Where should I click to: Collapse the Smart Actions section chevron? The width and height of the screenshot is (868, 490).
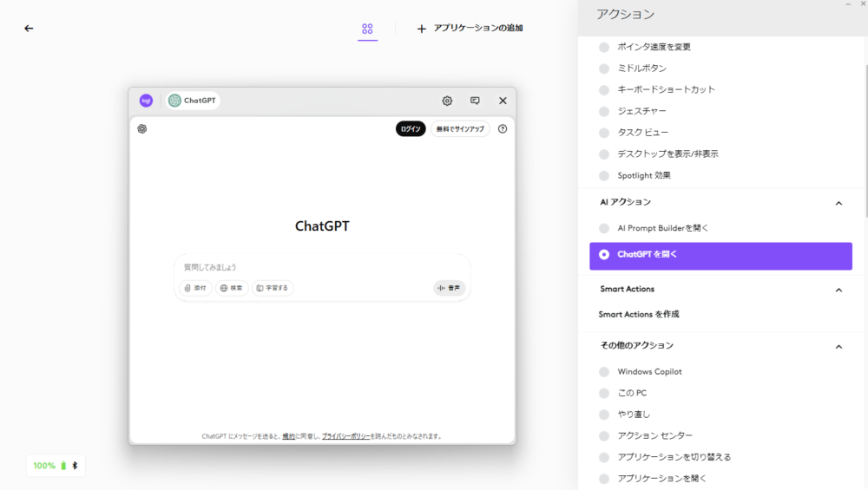(x=838, y=291)
